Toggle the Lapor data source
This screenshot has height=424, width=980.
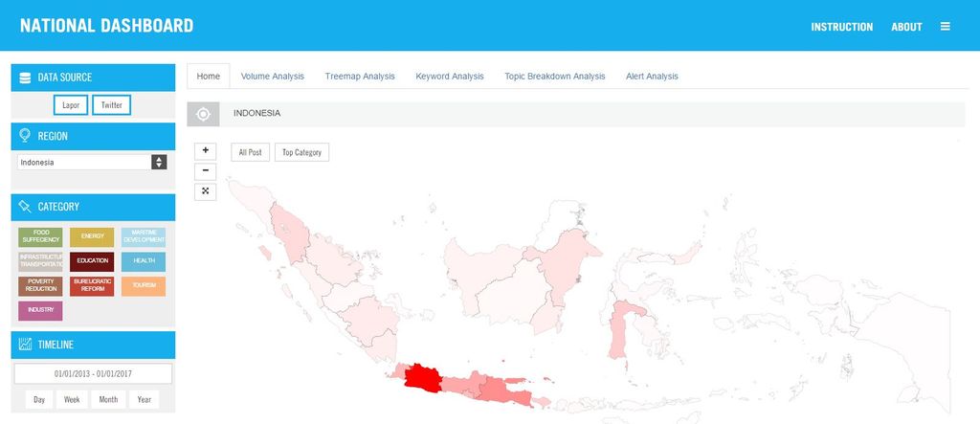coord(71,105)
